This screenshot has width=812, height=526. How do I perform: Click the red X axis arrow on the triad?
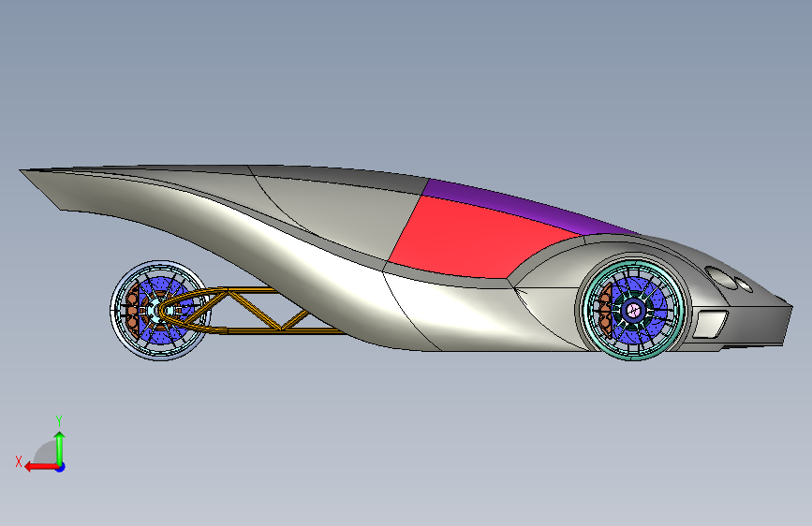click(40, 467)
